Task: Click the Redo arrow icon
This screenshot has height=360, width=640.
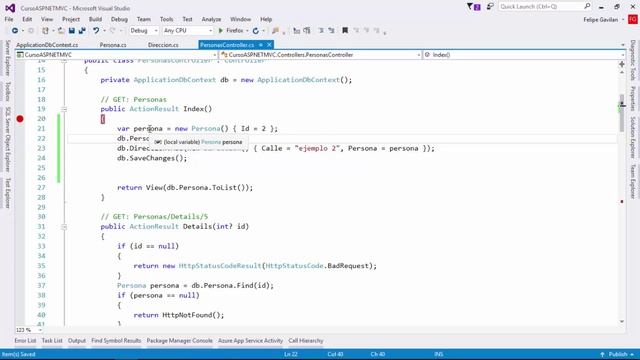Action: [x=113, y=31]
